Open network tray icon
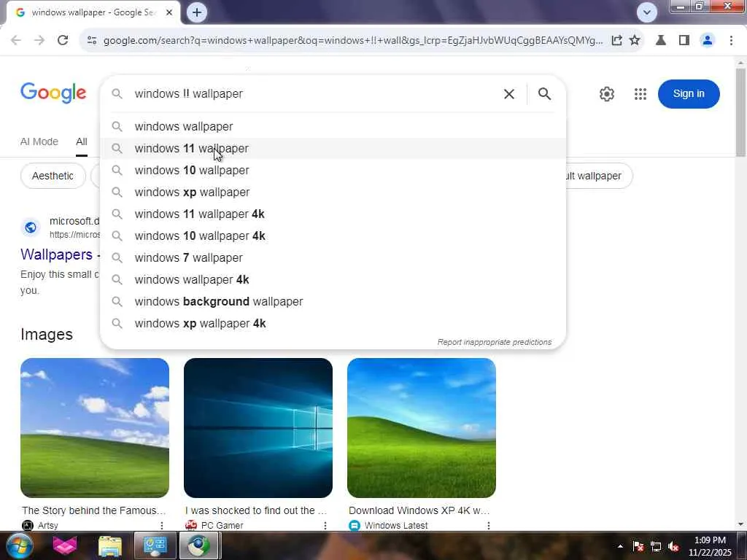Screen dimensions: 747x560 (656, 547)
